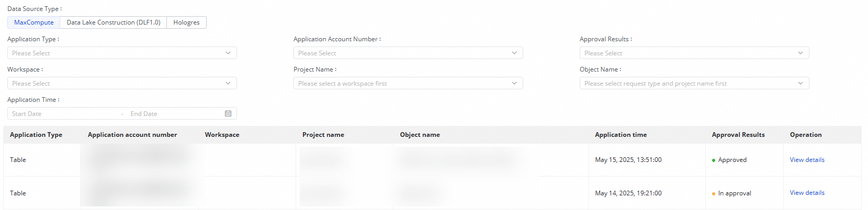View details of the In approval application
This screenshot has width=868, height=210.
click(x=807, y=193)
